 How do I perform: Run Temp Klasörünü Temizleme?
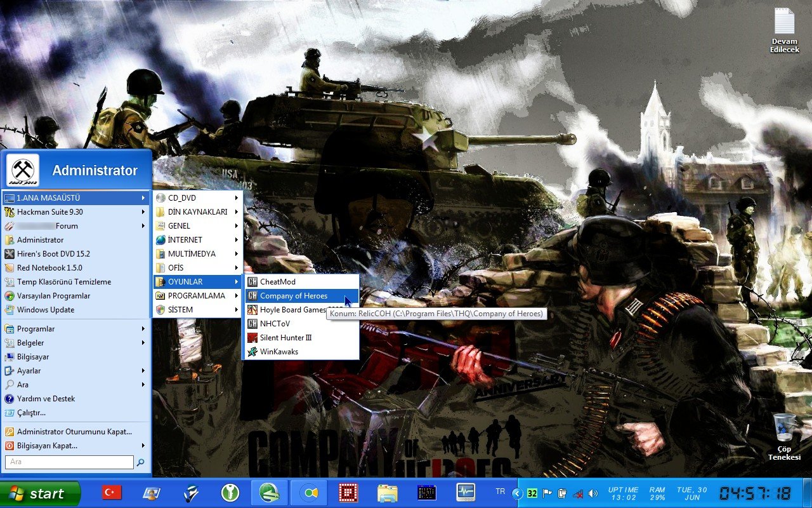pos(75,282)
